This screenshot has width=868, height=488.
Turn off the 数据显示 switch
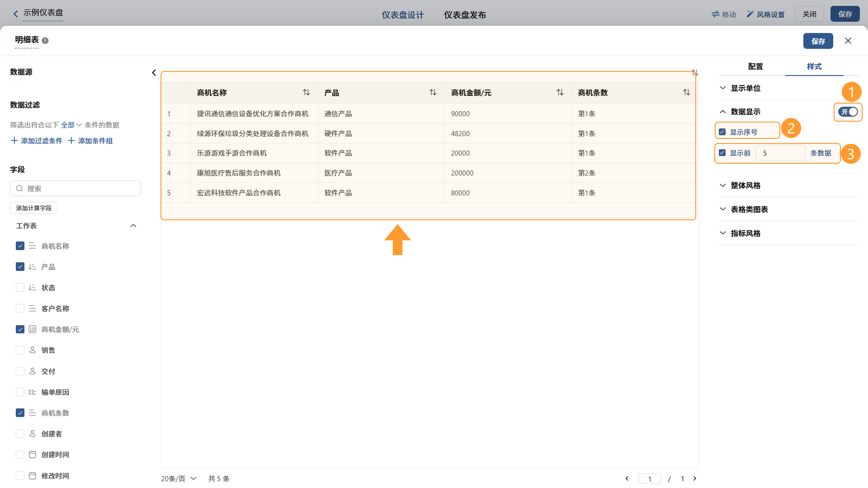(848, 112)
